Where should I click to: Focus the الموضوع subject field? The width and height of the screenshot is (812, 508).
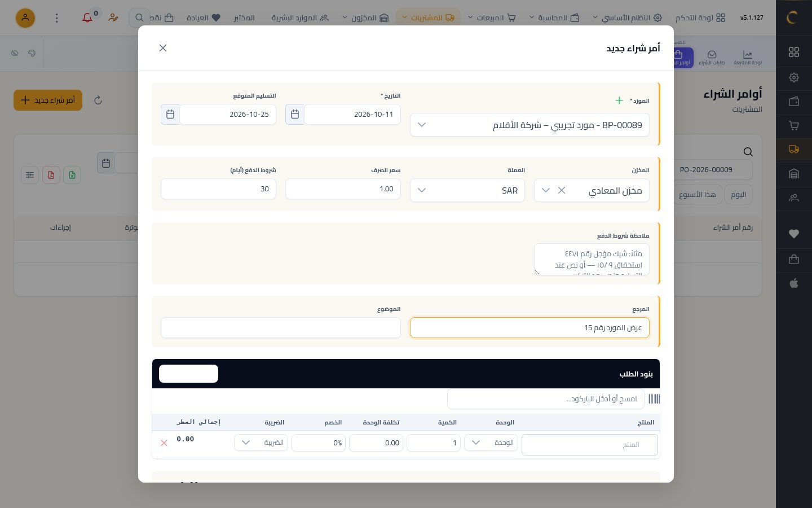(281, 328)
